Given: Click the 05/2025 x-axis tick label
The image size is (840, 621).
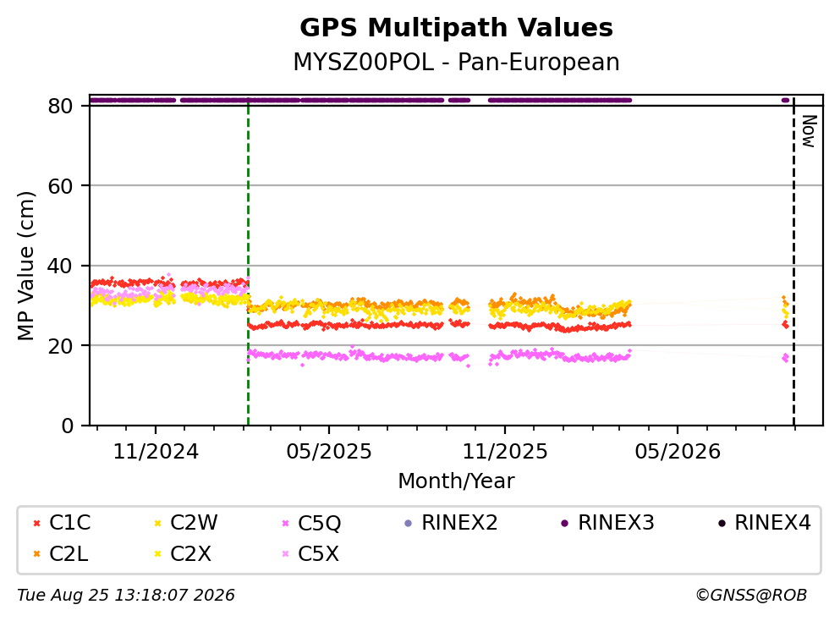Looking at the screenshot, I should [329, 452].
